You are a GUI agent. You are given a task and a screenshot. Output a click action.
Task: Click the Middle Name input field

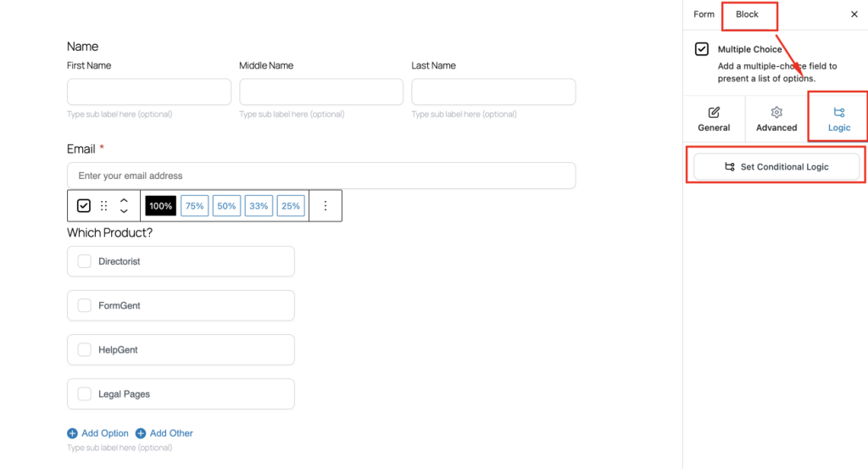tap(321, 92)
